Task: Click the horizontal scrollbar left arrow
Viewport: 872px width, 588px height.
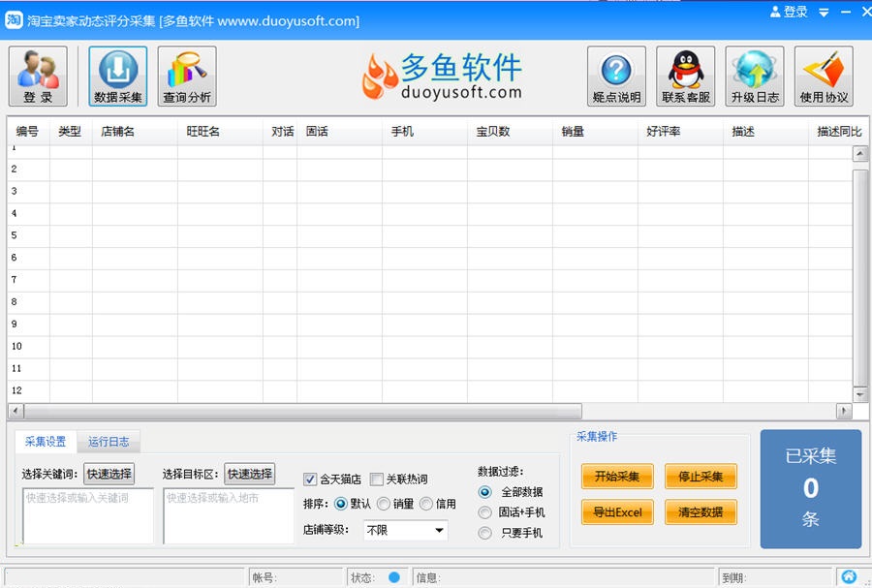Action: (16, 411)
